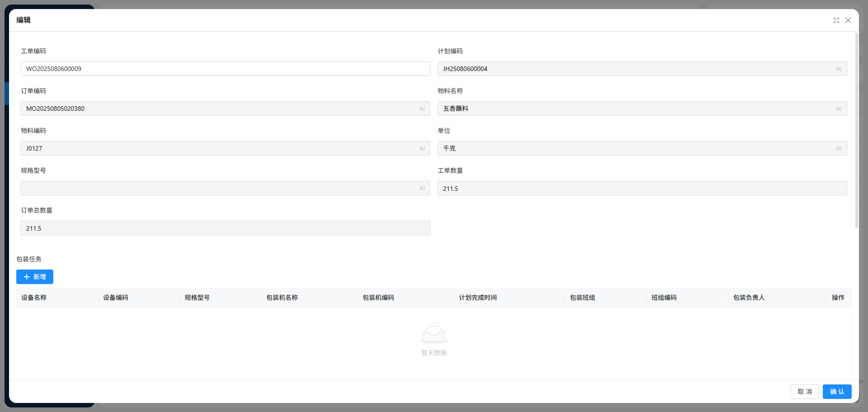Click the empty 规格型号 input field

point(225,188)
